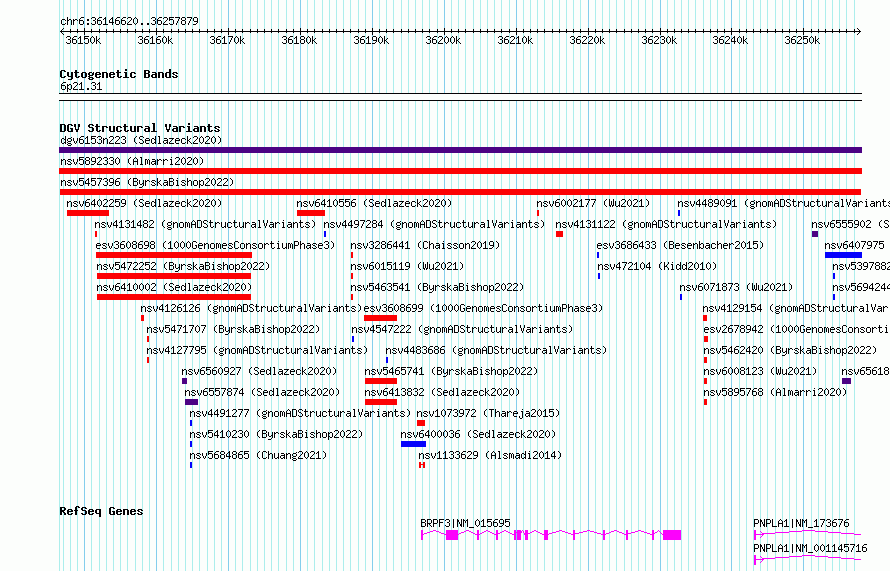The width and height of the screenshot is (890, 571).
Task: Click the red block under nsv1073972
Action: pyautogui.click(x=421, y=423)
